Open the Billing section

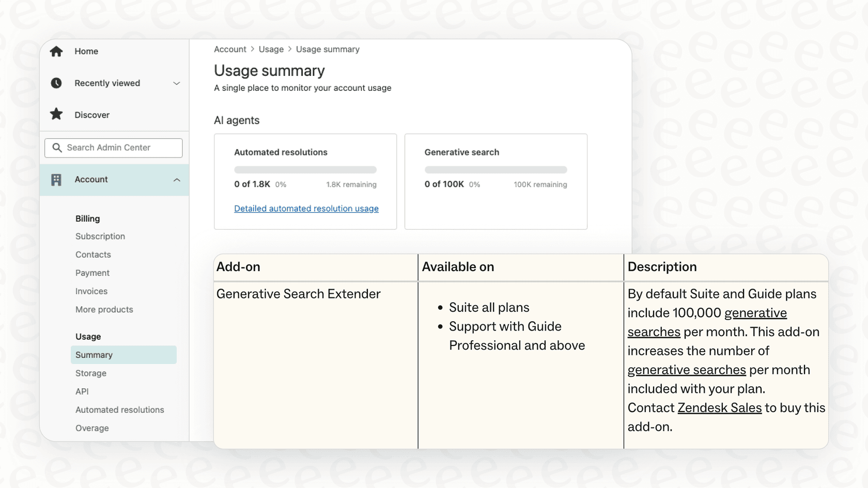[x=87, y=218]
